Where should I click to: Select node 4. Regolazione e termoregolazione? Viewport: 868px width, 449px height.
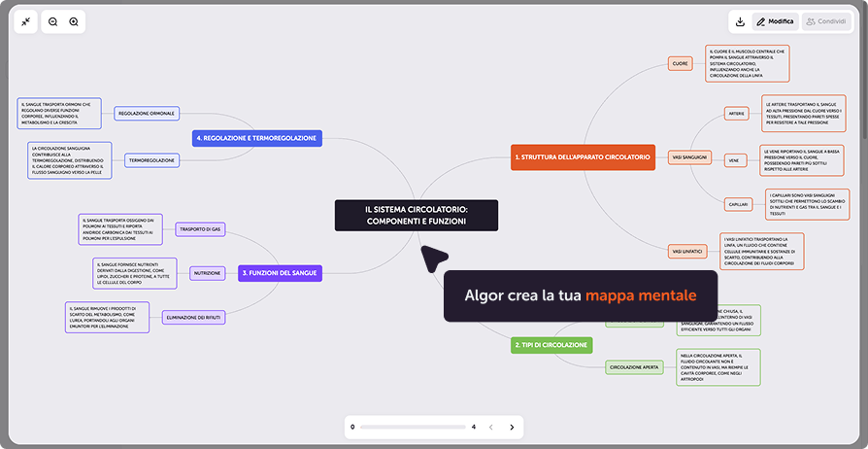257,138
